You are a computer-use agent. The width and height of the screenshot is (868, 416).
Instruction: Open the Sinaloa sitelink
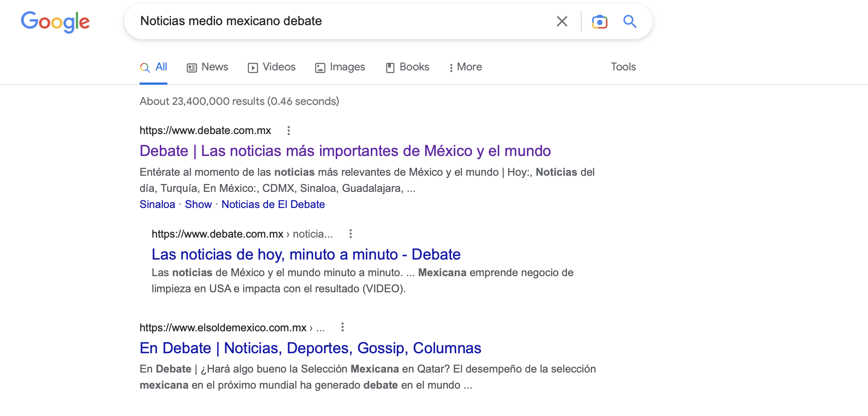click(158, 204)
